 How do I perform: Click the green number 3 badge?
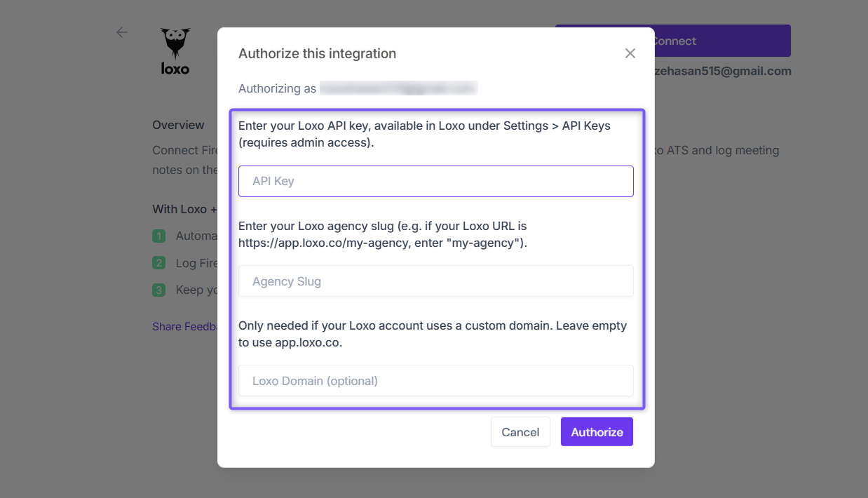[x=159, y=290]
